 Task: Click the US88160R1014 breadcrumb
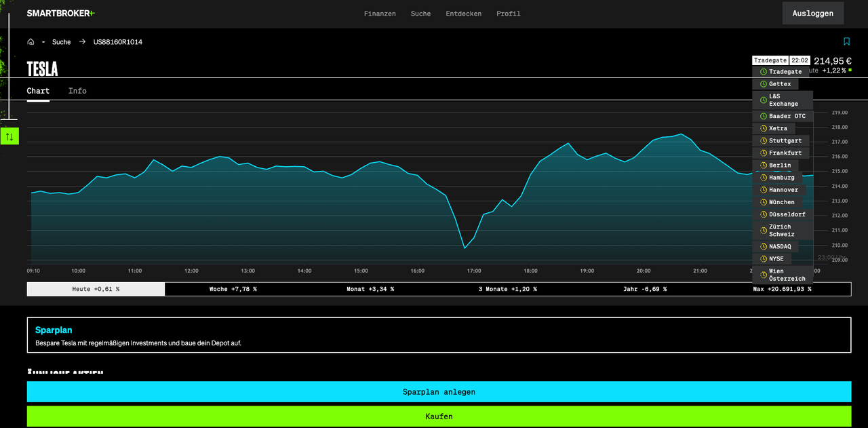click(x=118, y=42)
